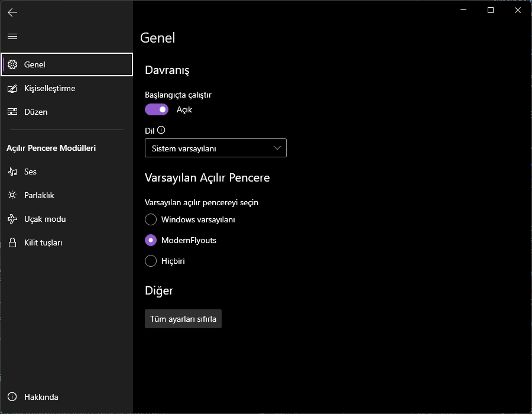Go to the Kişiselleştirme settings page
The height and width of the screenshot is (414, 532).
coord(50,88)
